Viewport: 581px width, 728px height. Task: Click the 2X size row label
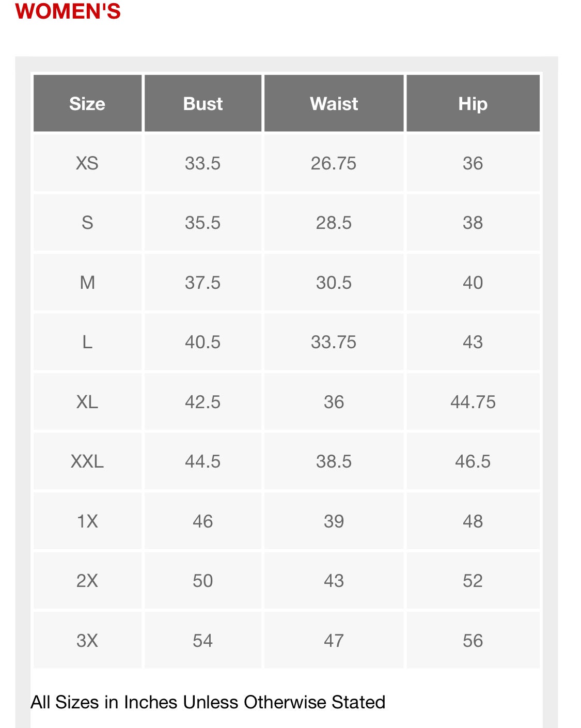click(87, 581)
